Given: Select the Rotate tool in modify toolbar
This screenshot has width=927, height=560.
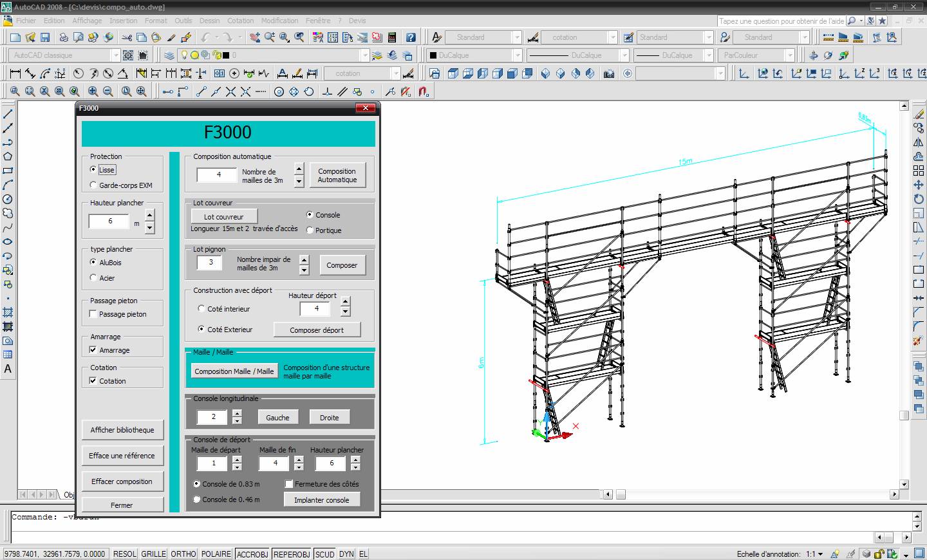Looking at the screenshot, I should coord(919,199).
